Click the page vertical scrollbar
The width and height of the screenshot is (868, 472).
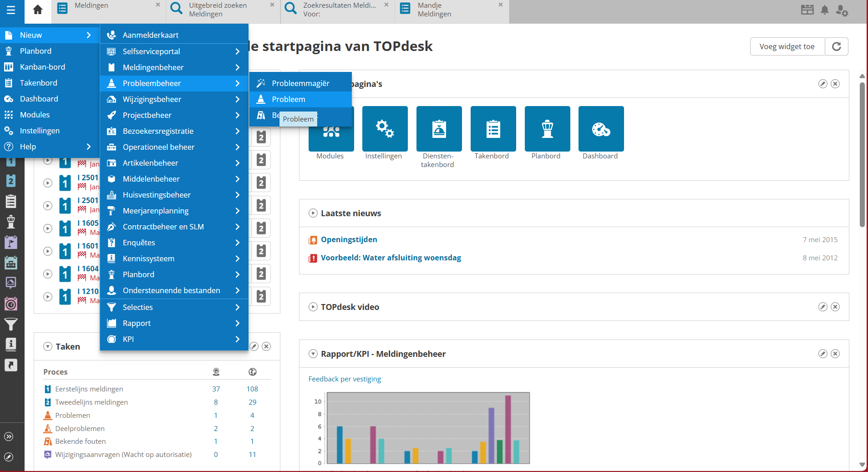point(862,155)
